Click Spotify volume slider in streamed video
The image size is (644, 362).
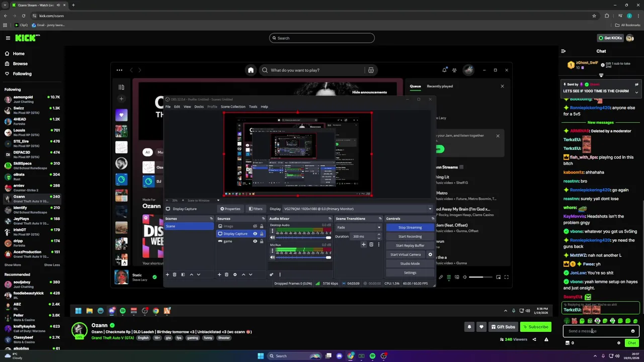(479, 277)
